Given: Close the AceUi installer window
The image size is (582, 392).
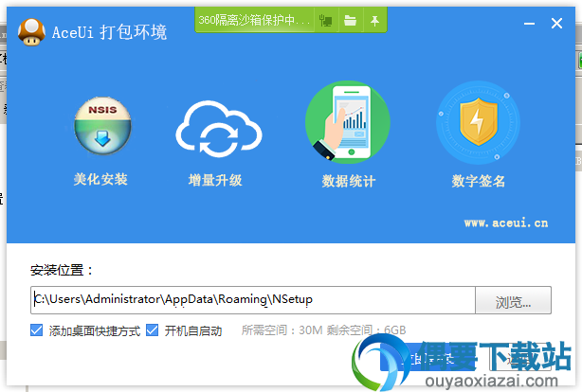Looking at the screenshot, I should (x=556, y=24).
